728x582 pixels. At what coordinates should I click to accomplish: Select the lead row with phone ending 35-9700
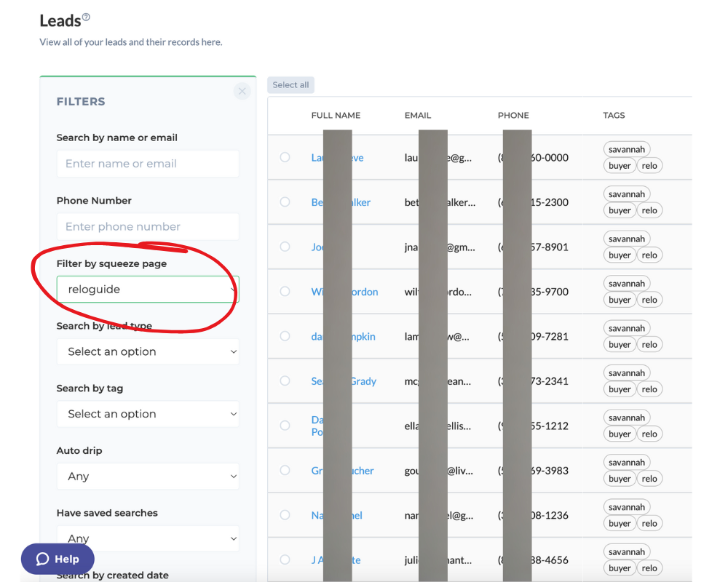pos(285,292)
